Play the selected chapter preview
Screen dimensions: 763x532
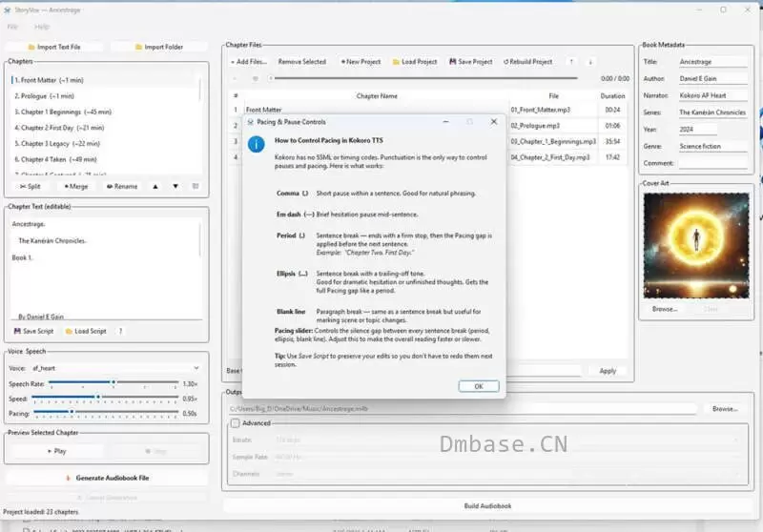point(57,451)
